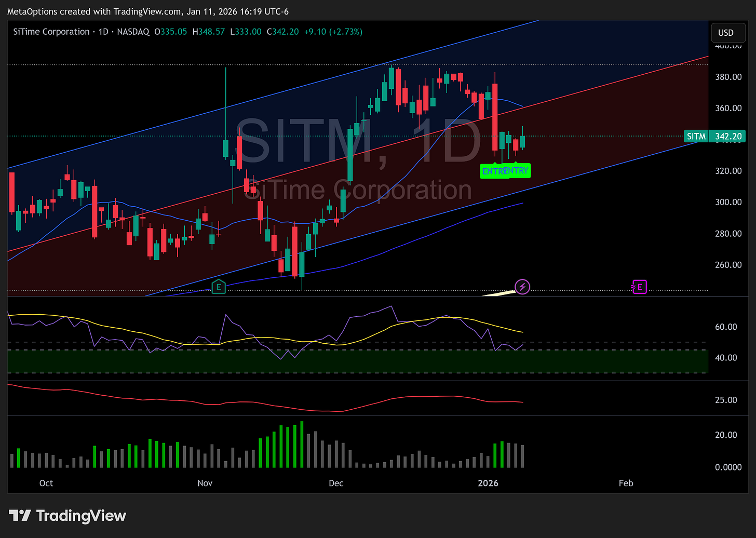Open the magenta "≈E" upcoming earnings icon
The width and height of the screenshot is (756, 538).
[x=639, y=286]
